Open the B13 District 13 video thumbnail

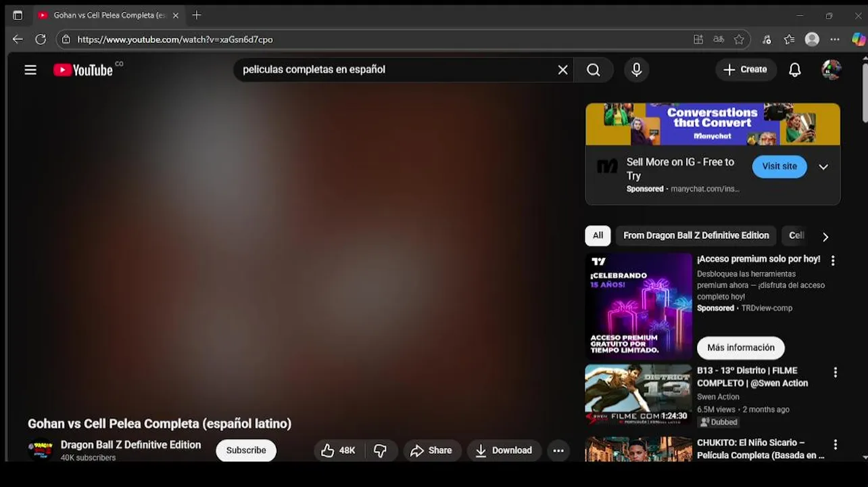pyautogui.click(x=638, y=395)
